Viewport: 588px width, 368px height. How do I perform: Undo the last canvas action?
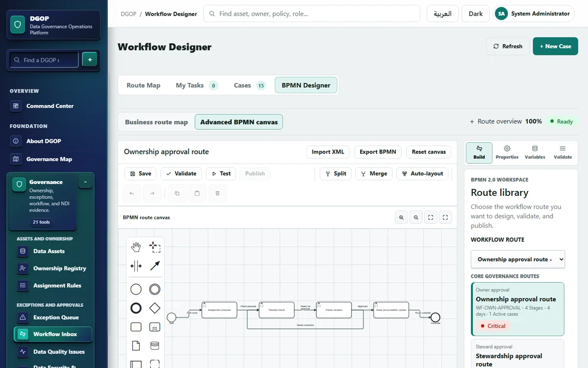coord(132,193)
